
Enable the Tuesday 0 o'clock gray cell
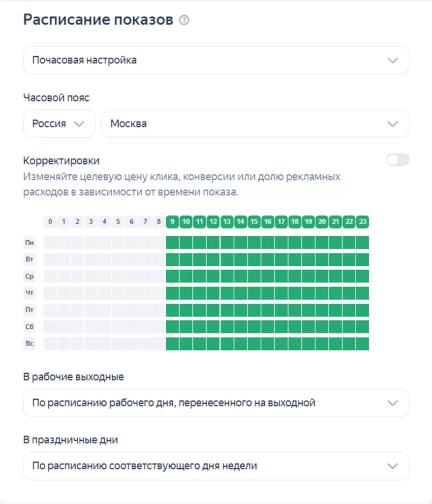coord(50,259)
